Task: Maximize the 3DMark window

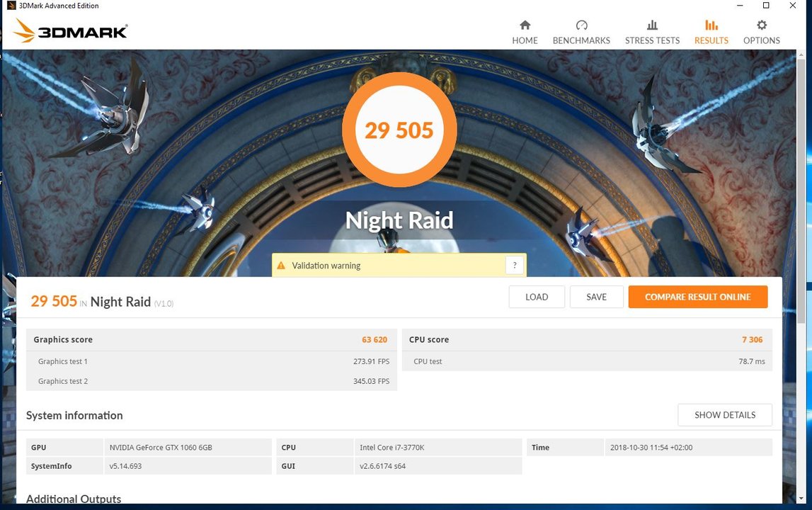Action: click(766, 6)
